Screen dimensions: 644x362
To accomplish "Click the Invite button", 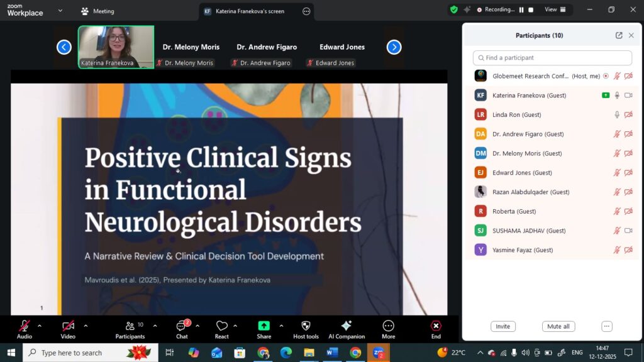I will [x=502, y=327].
